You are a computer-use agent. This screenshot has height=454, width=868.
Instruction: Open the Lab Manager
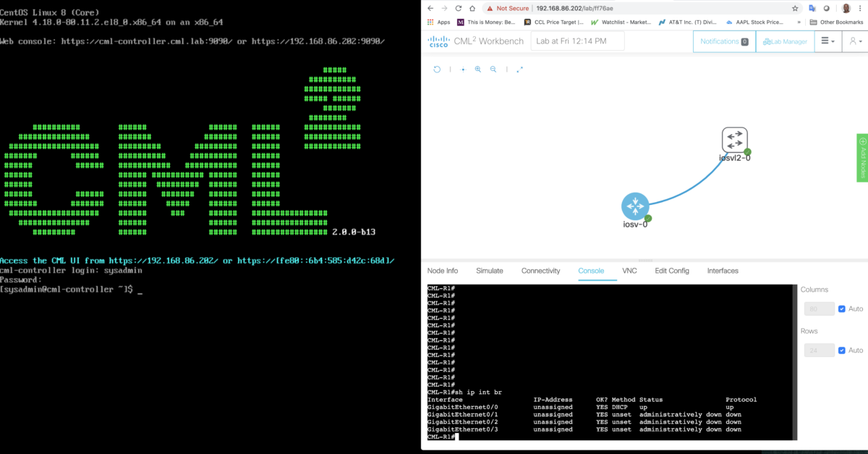pyautogui.click(x=785, y=41)
